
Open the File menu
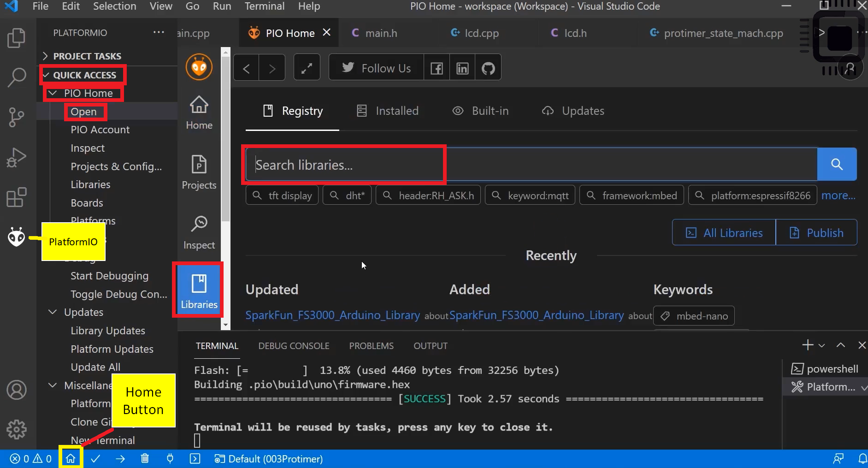[41, 6]
